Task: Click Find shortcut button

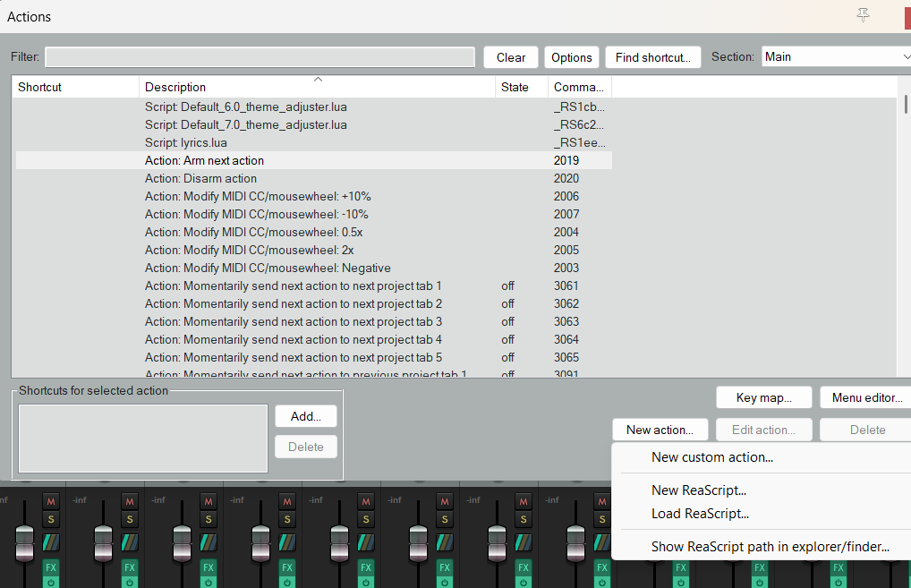Action: coord(653,57)
